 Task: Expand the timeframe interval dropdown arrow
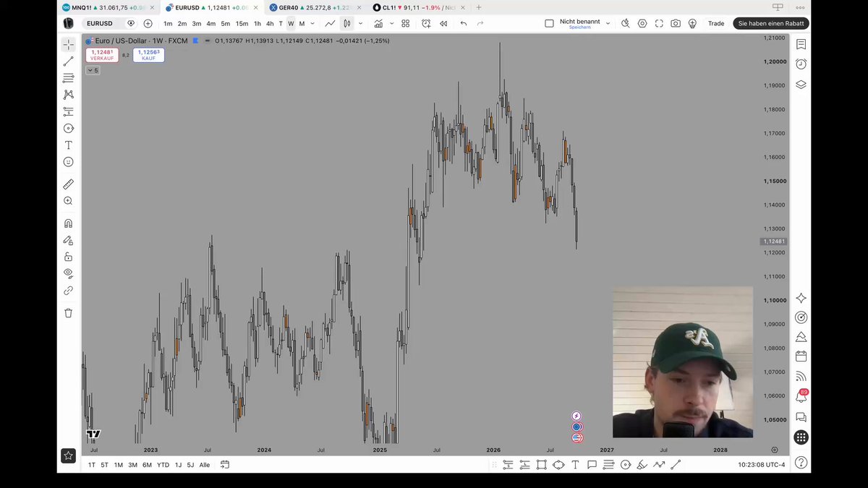pyautogui.click(x=312, y=23)
